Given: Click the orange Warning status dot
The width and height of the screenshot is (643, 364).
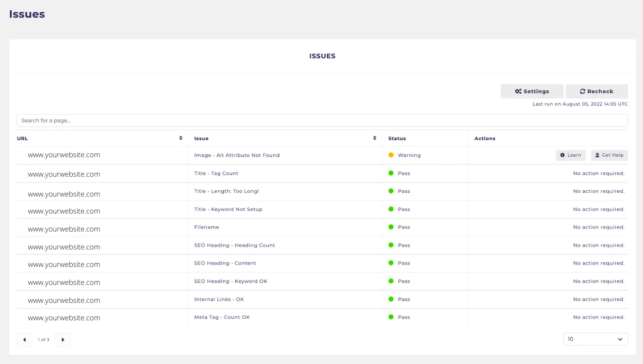Looking at the screenshot, I should 391,155.
